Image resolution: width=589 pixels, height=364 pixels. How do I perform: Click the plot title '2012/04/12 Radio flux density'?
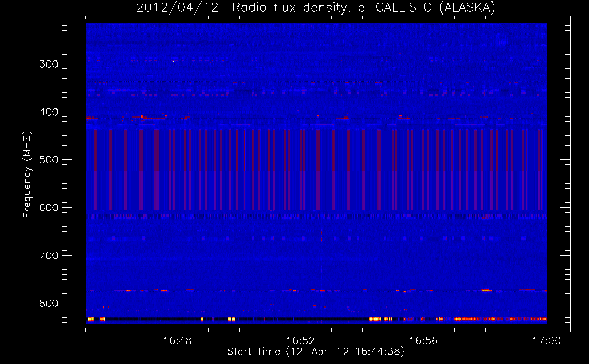315,8
